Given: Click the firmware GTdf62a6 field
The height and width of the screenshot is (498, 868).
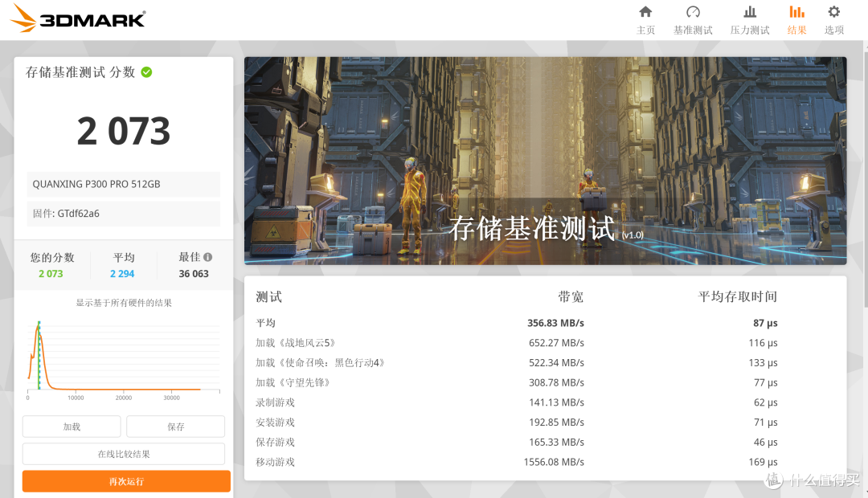Looking at the screenshot, I should [x=124, y=214].
